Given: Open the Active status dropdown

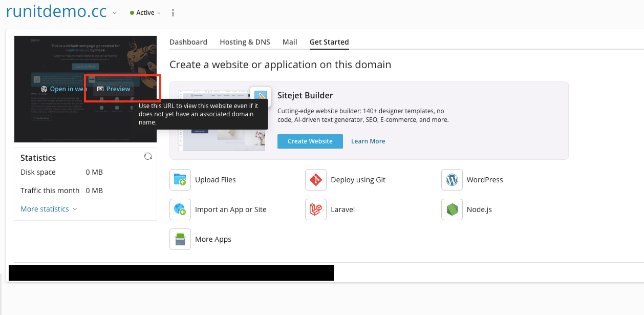Looking at the screenshot, I should click(x=145, y=13).
